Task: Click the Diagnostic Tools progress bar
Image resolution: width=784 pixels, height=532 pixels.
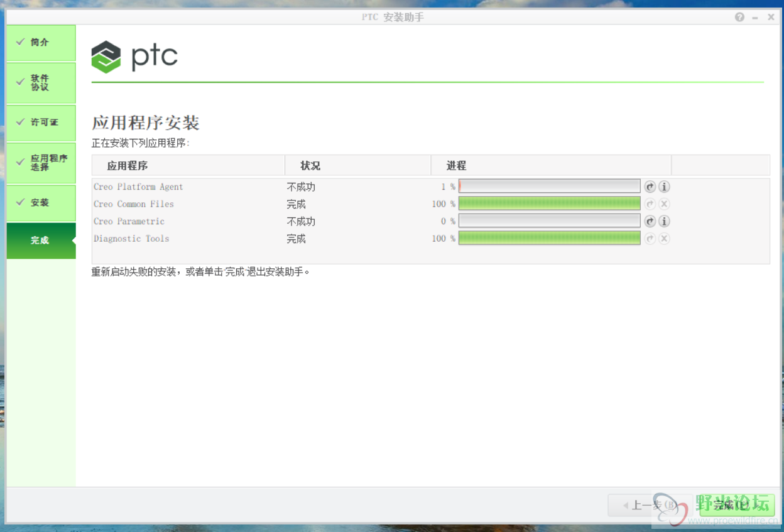Action: pos(549,238)
